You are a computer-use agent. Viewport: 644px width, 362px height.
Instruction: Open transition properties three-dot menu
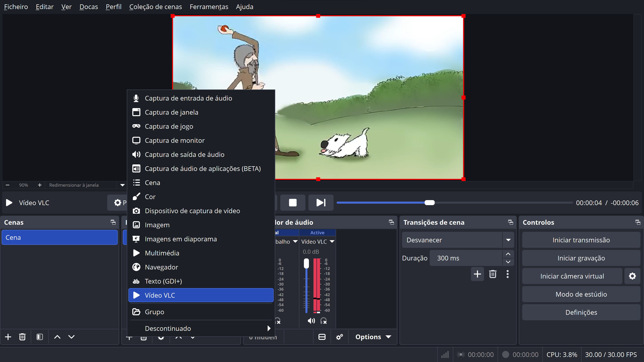[507, 274]
